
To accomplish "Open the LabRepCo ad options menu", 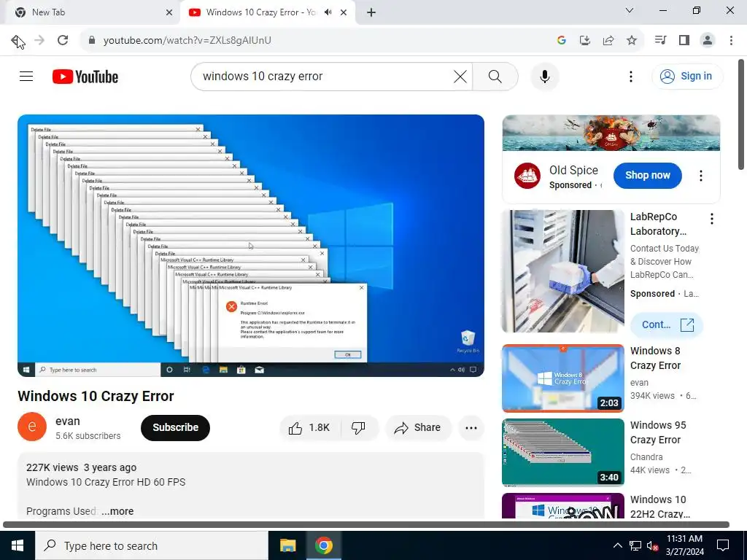I will 712,219.
